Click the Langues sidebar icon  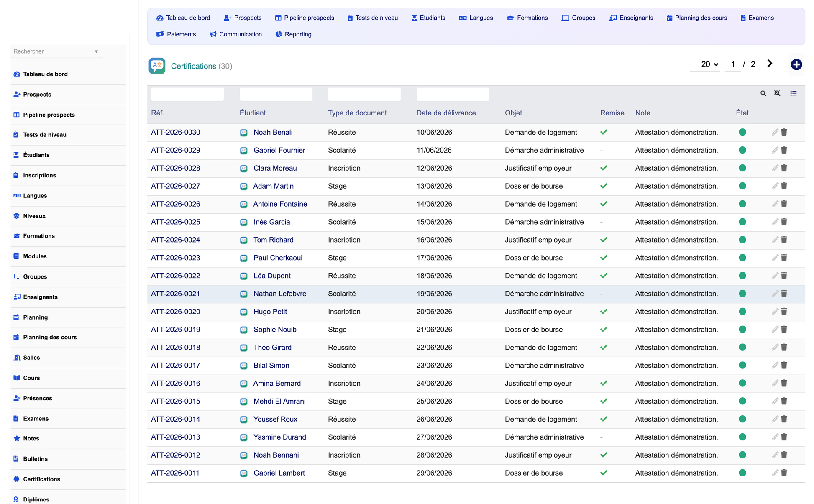(17, 196)
